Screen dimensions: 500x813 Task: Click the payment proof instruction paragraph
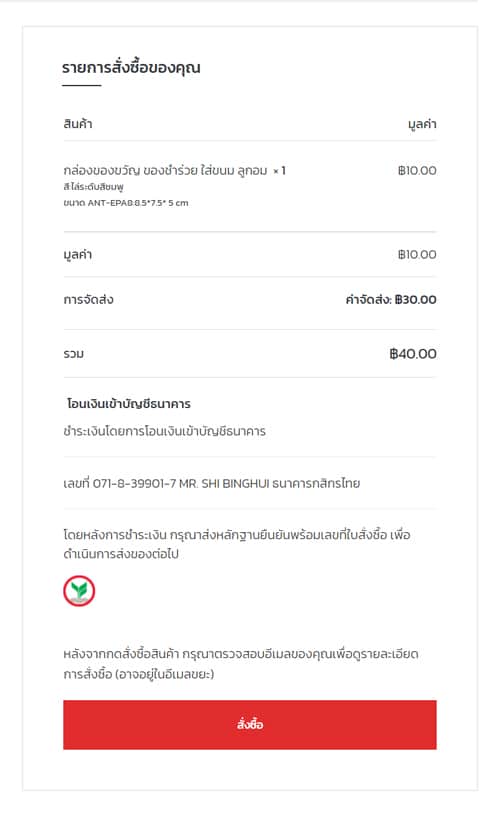[237, 544]
